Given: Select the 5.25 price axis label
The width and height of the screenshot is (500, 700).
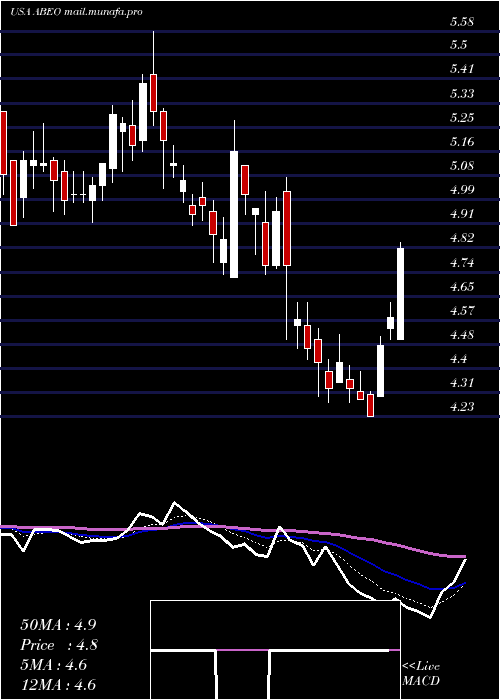Looking at the screenshot, I should (462, 118).
